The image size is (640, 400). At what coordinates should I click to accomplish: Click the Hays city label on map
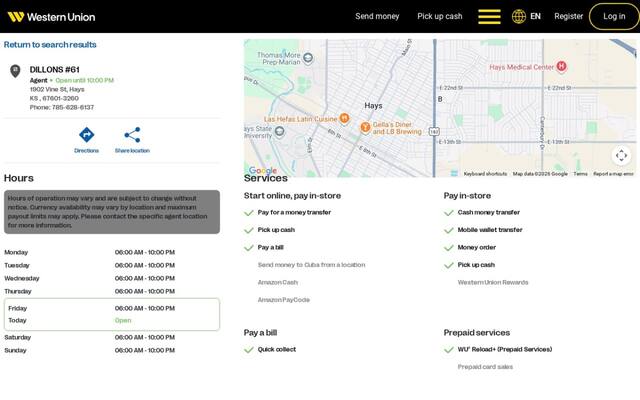pos(373,106)
